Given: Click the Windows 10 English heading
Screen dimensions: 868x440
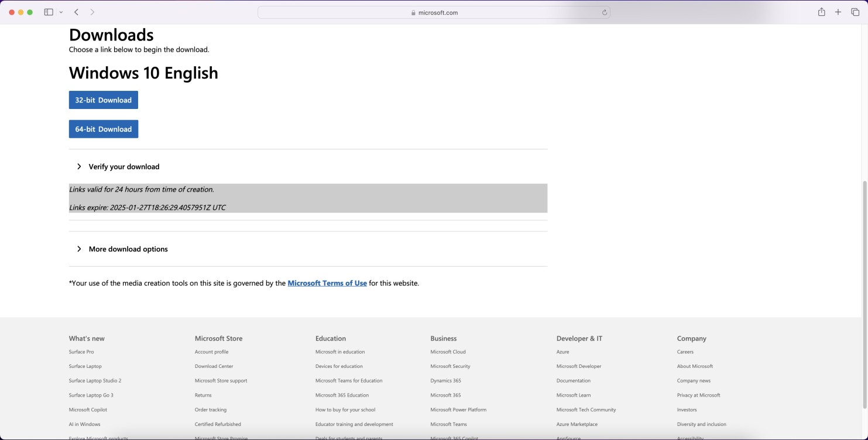Looking at the screenshot, I should click(x=143, y=73).
